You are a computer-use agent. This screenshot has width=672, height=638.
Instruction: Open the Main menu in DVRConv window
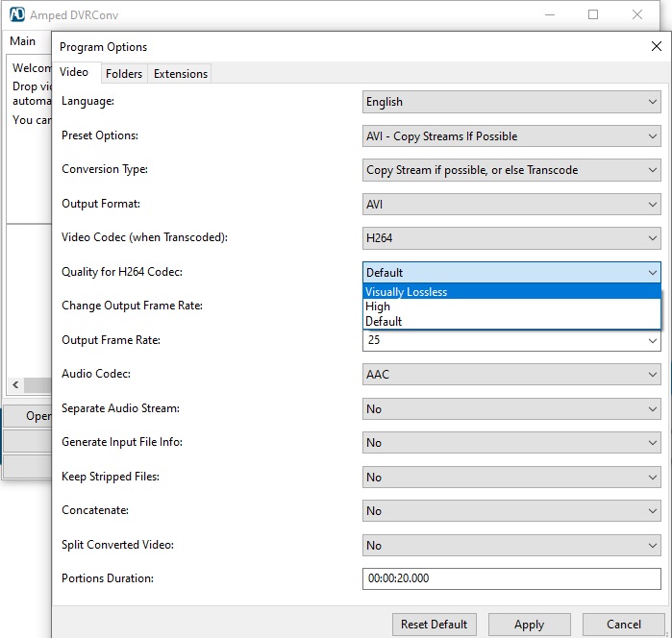[23, 41]
